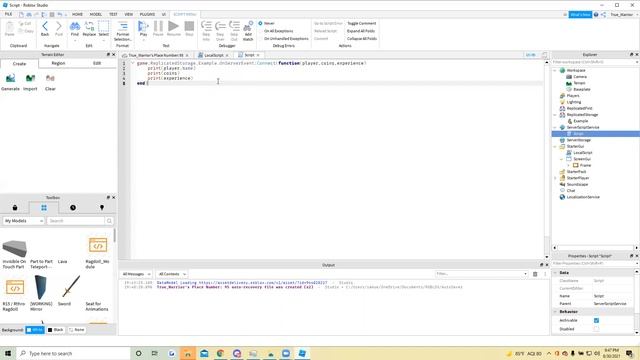
Task: Click Collapse All Folds action
Action: (362, 38)
